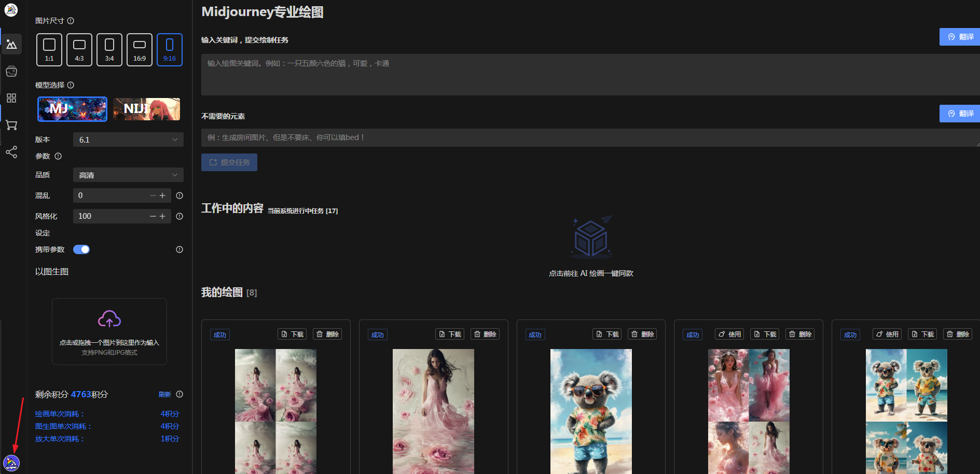
Task: Focus the 不需要的元素 input field
Action: pos(590,137)
